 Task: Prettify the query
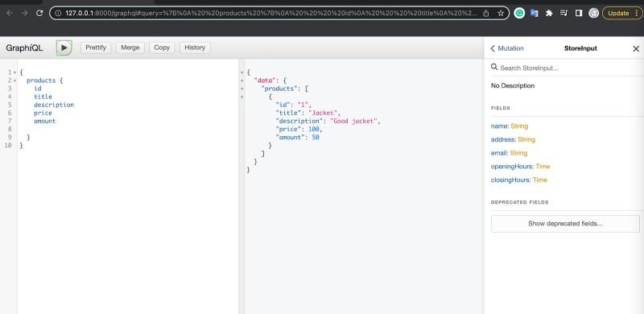click(96, 48)
